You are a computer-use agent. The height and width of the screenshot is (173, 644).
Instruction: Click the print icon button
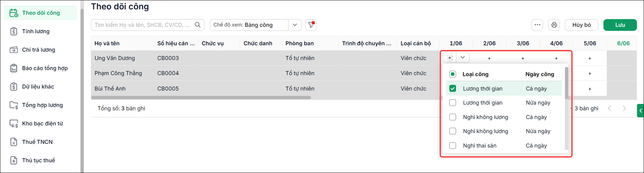pos(554,25)
